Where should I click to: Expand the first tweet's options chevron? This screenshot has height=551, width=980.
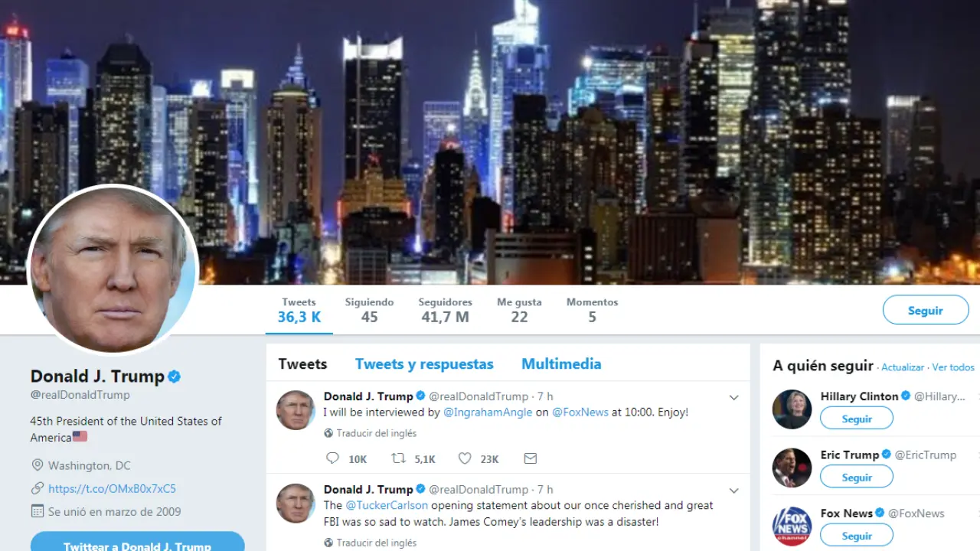pos(733,397)
